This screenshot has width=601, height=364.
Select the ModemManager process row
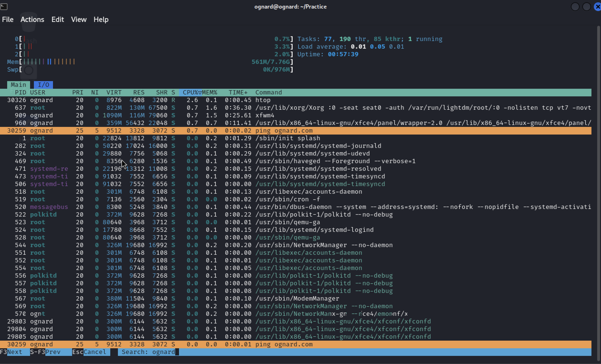[296, 298]
